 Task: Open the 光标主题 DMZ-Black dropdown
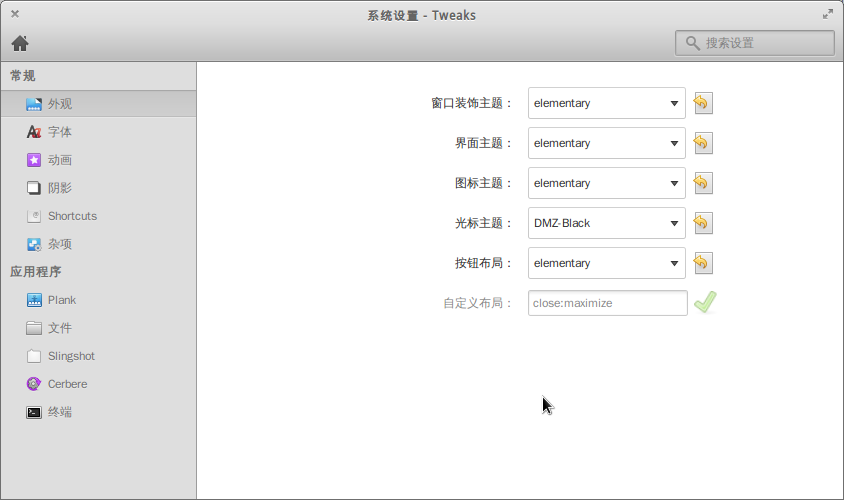606,223
